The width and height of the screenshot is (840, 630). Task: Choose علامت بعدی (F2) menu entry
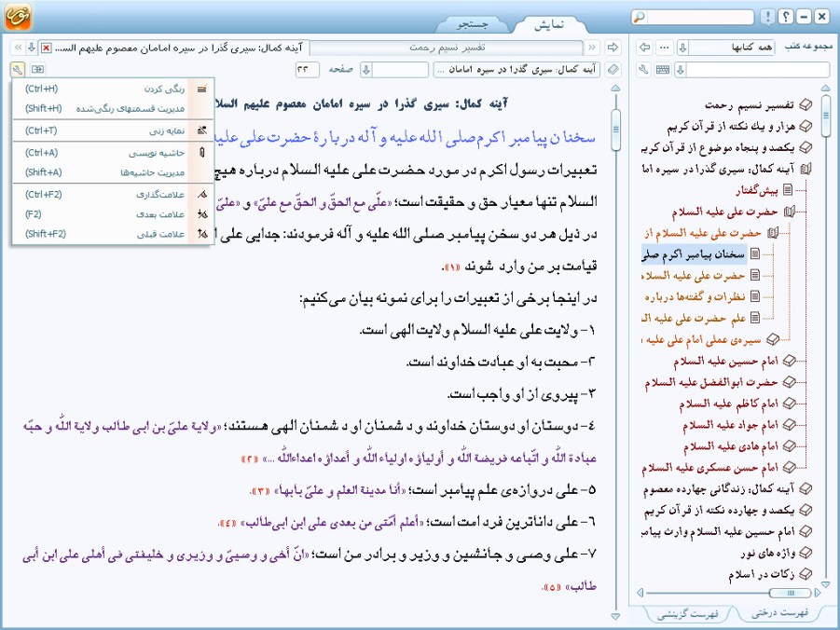[113, 214]
